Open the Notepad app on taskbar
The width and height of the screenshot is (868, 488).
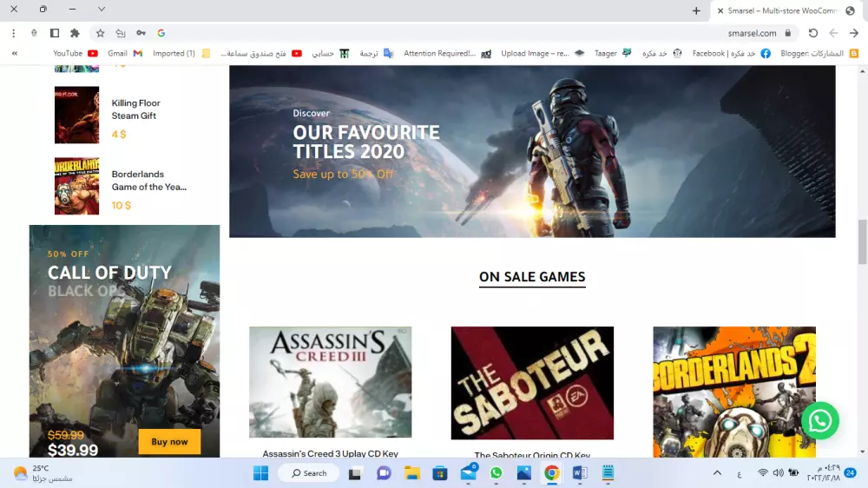(x=608, y=472)
